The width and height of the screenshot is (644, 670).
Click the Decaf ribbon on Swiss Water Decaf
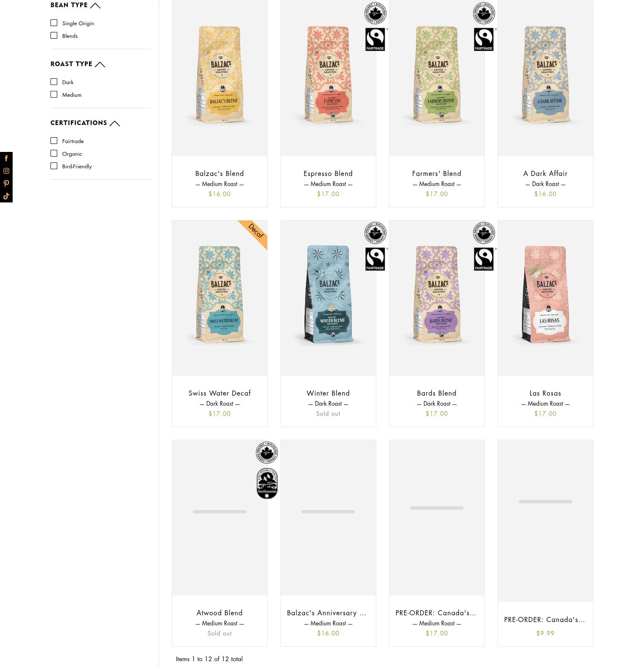(255, 231)
